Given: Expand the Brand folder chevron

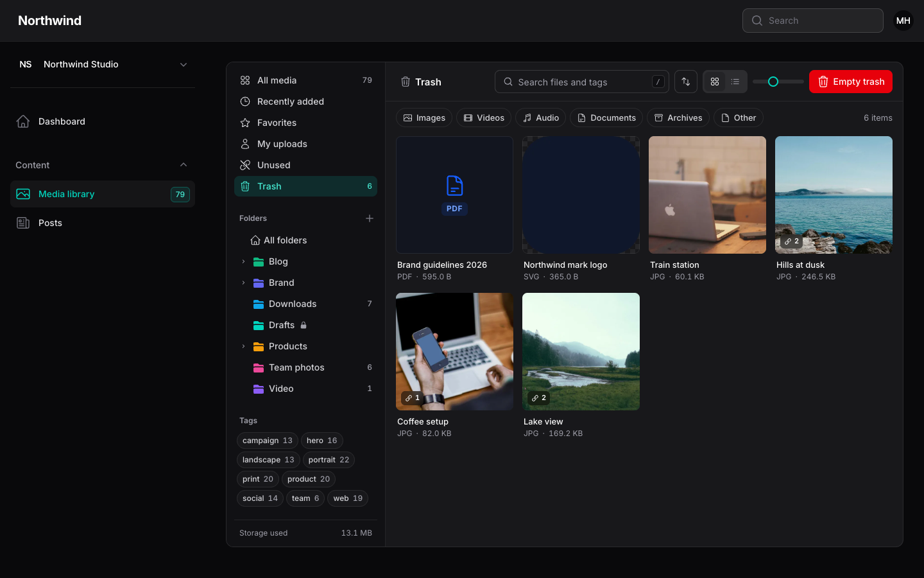Looking at the screenshot, I should 243,283.
